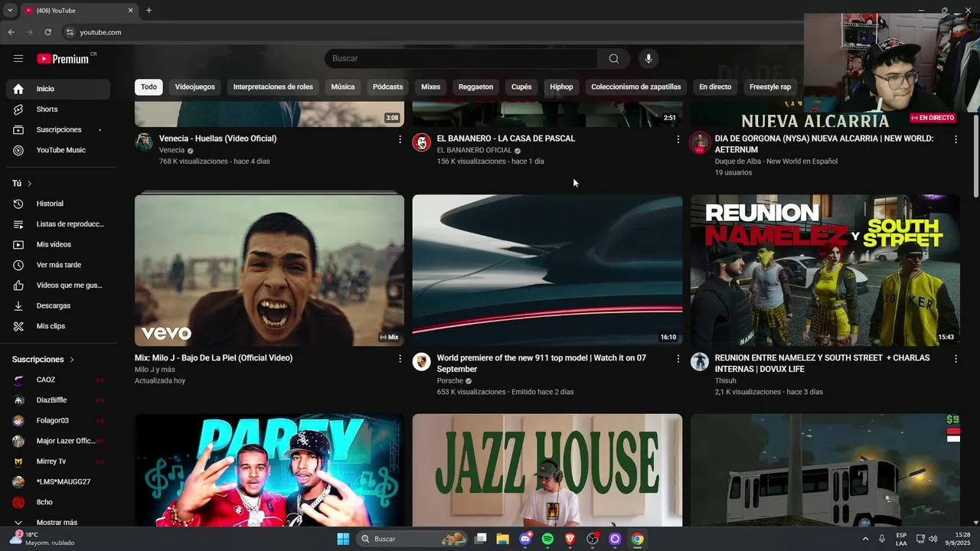This screenshot has width=980, height=551.
Task: Open Vídeos que me gustan
Action: click(58, 285)
